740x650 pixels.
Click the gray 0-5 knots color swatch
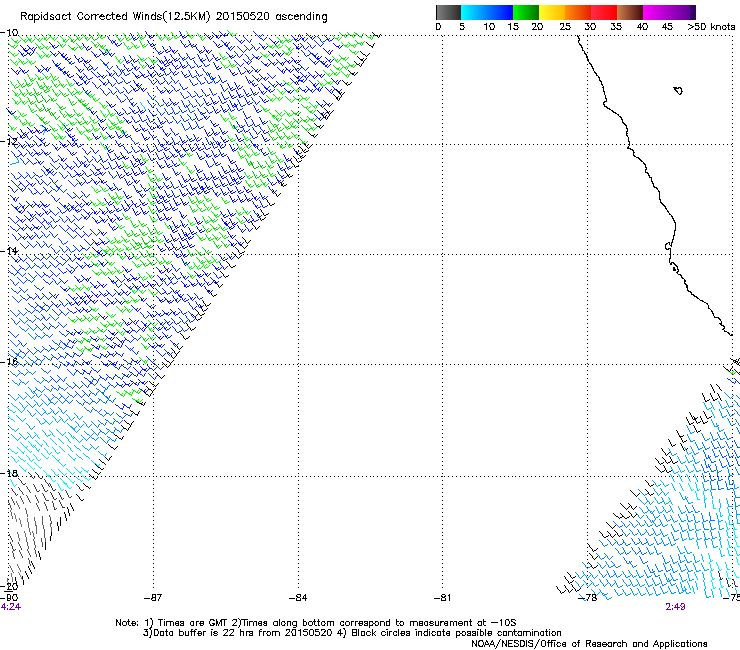[448, 12]
